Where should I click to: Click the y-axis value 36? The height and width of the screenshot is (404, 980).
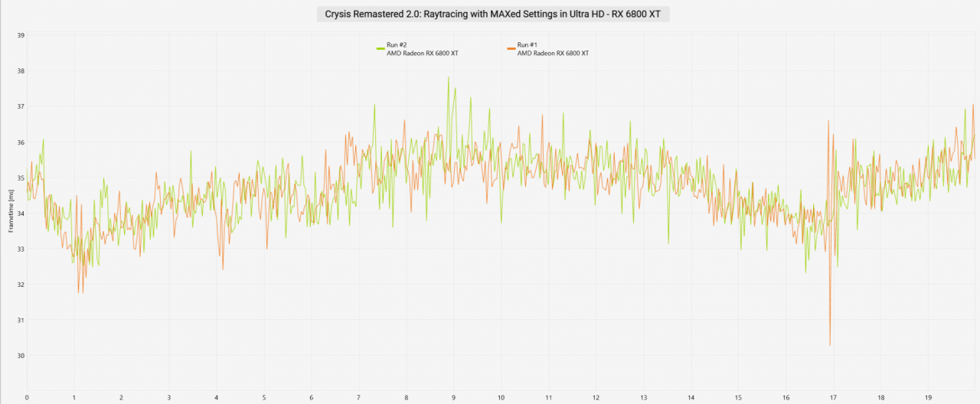(21, 142)
